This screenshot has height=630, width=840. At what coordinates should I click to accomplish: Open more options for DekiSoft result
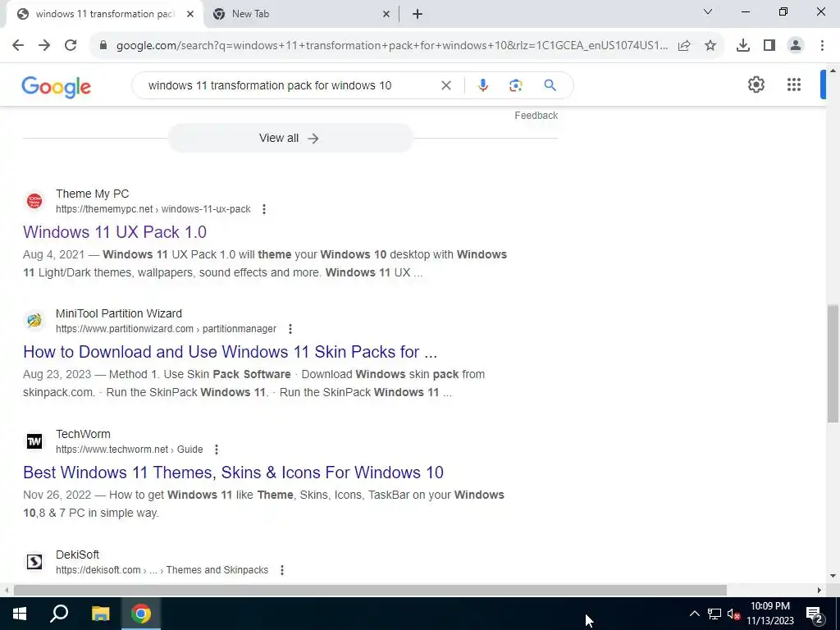click(282, 570)
